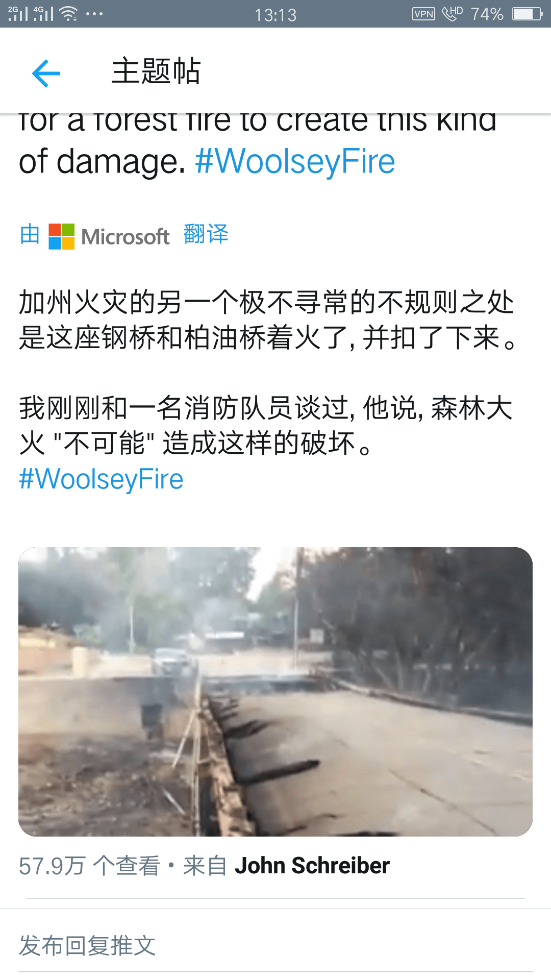Image resolution: width=551 pixels, height=980 pixels.
Task: Open #WoolseyFire hashtag in English tweet
Action: 295,162
